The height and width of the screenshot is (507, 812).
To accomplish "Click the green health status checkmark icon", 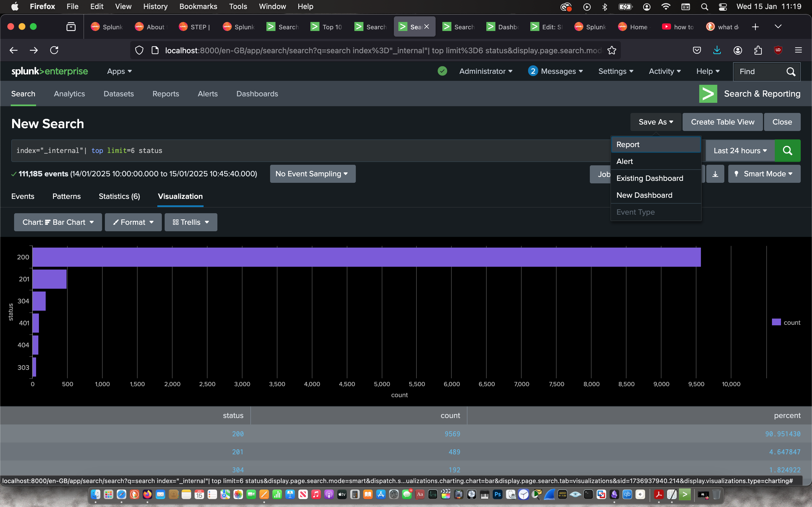I will [442, 71].
